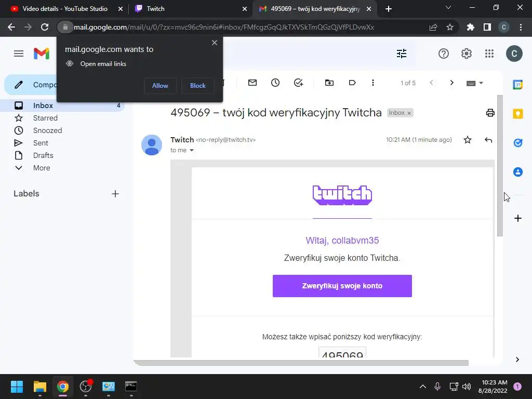
Task: Open search options filter icon
Action: point(402,54)
